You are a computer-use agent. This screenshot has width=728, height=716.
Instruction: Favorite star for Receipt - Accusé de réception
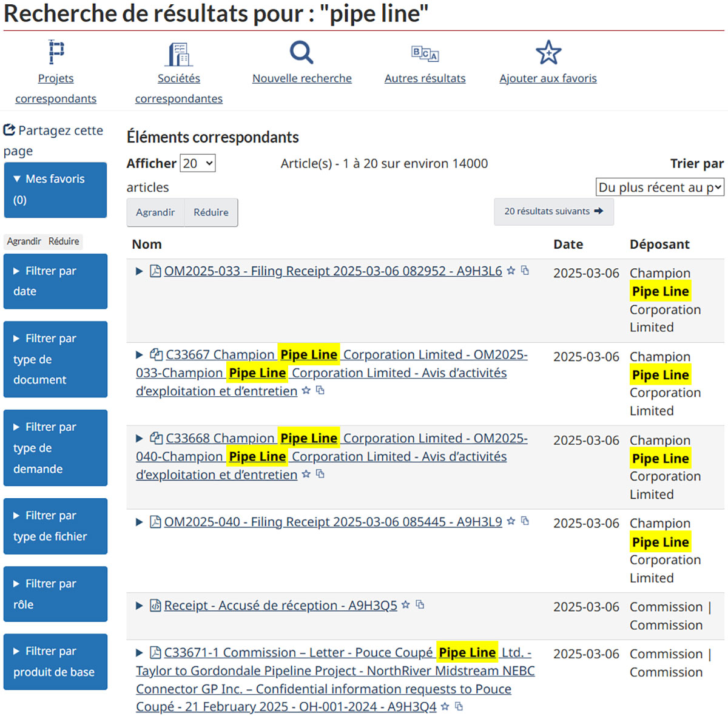406,605
